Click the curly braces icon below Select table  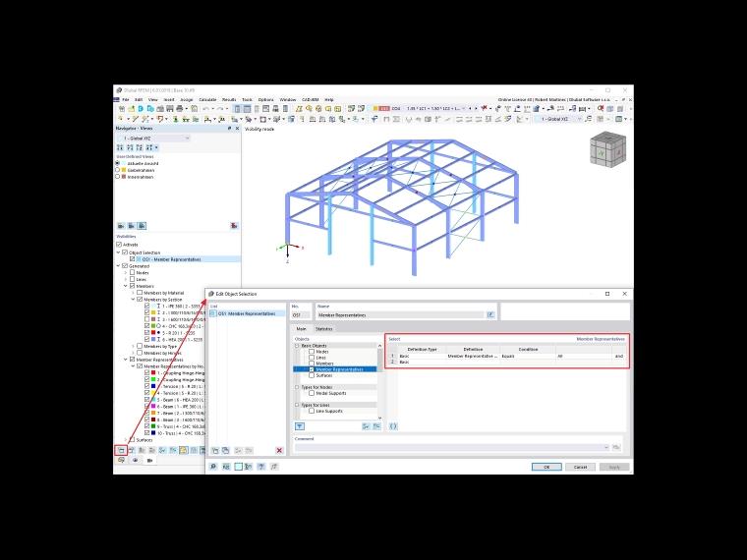(x=393, y=426)
